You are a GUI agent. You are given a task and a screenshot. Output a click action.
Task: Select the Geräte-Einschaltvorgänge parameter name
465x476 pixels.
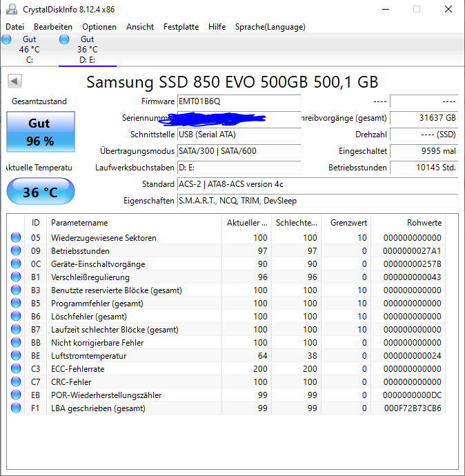pos(98,264)
